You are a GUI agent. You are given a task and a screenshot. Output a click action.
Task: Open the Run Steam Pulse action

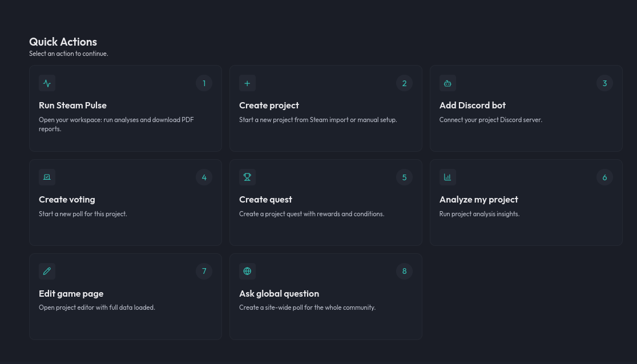pyautogui.click(x=126, y=108)
